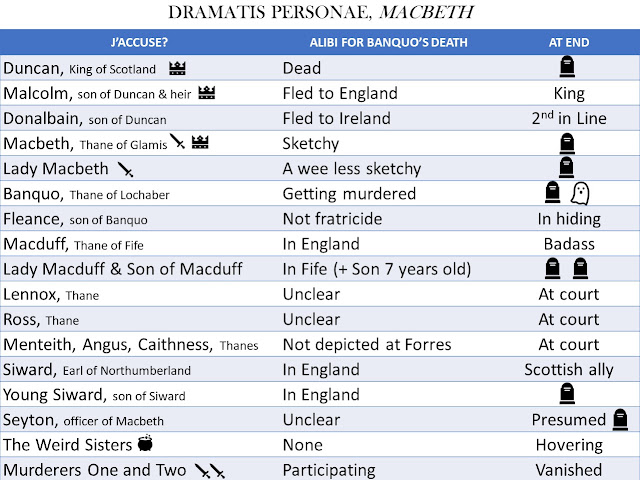Click the tombstone in Young Siward's row

click(x=568, y=394)
